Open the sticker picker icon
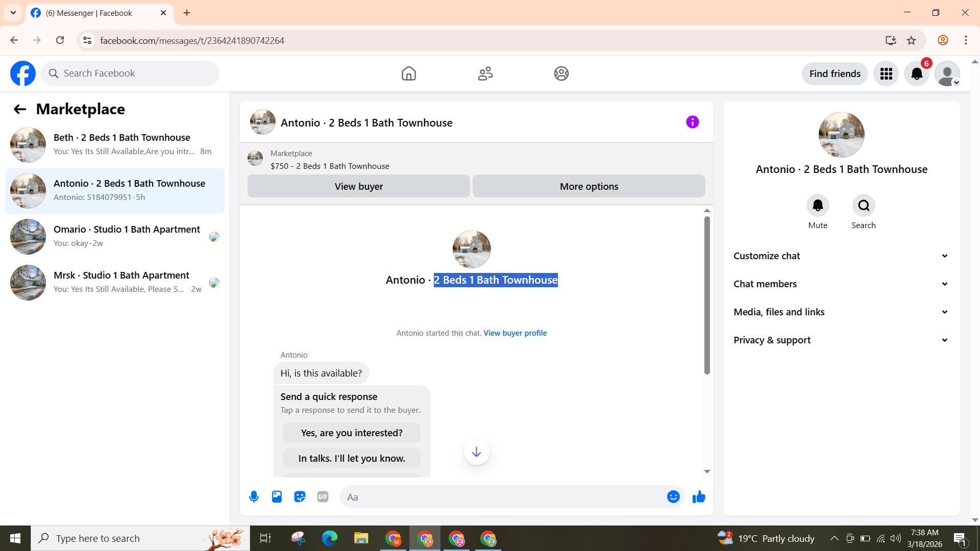 [x=300, y=496]
